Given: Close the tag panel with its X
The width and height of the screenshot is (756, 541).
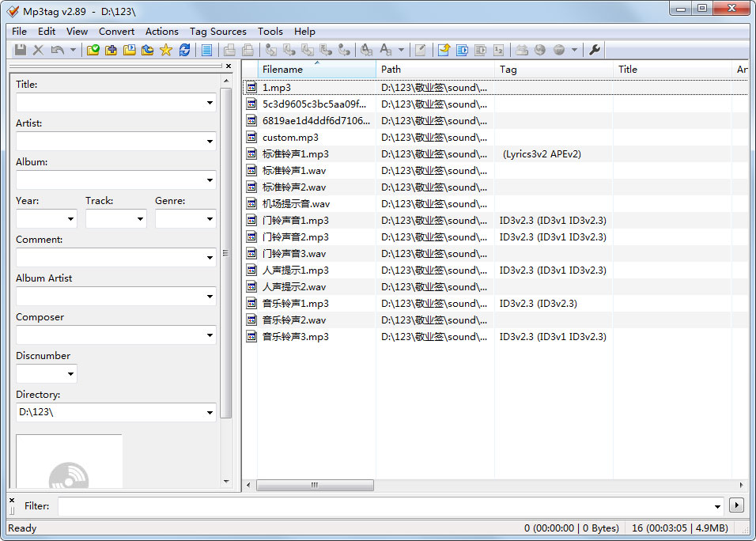Looking at the screenshot, I should click(229, 66).
